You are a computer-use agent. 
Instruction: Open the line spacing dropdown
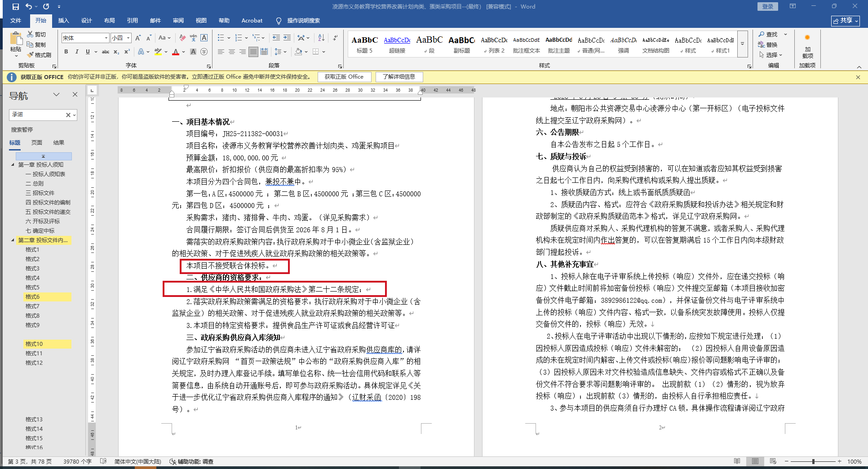[x=285, y=52]
